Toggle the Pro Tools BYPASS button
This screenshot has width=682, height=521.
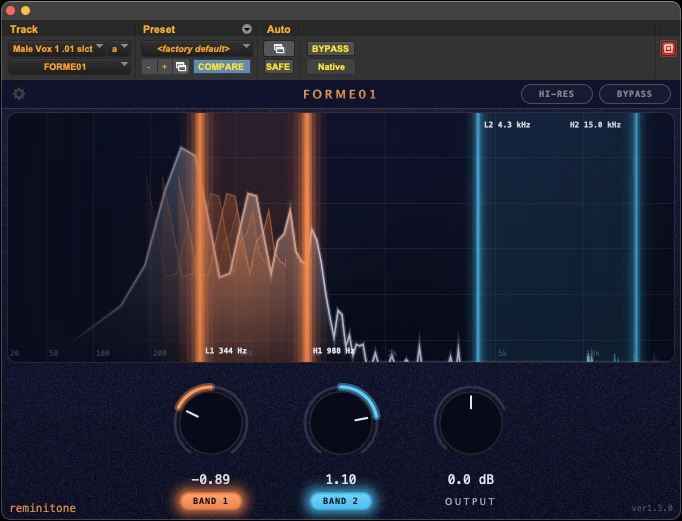(x=330, y=48)
